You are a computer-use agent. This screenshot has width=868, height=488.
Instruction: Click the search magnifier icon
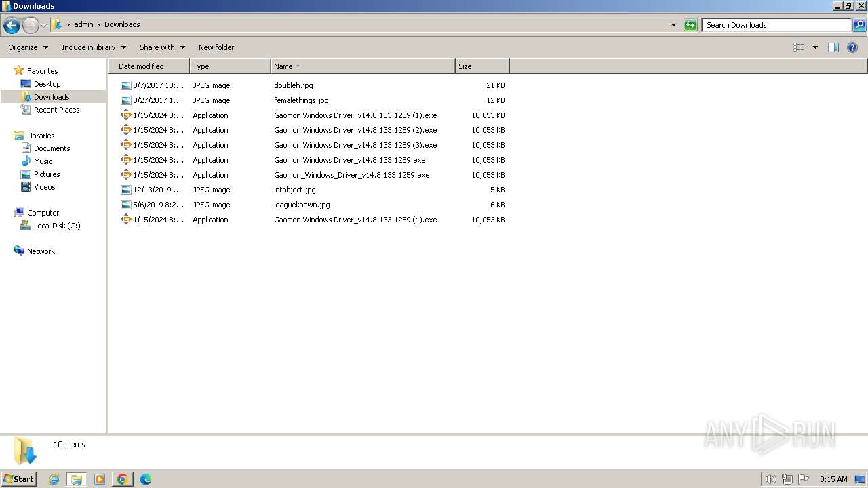(859, 25)
